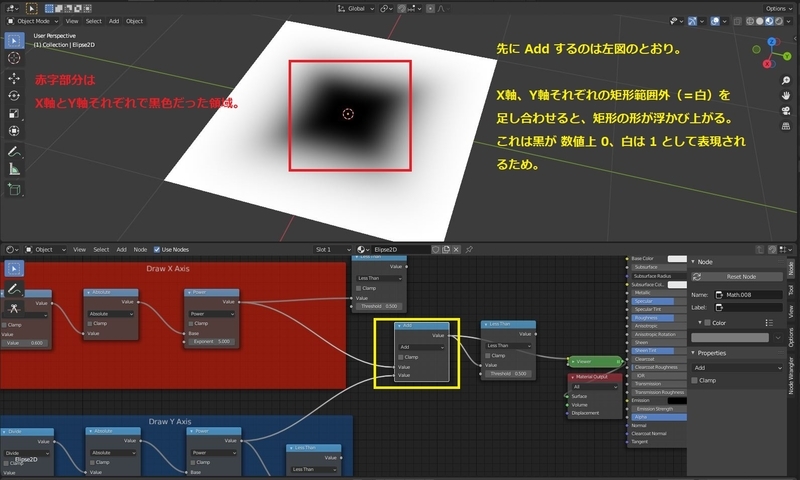Click the parent node tree arrow icon
The image size is (800, 480).
(759, 249)
